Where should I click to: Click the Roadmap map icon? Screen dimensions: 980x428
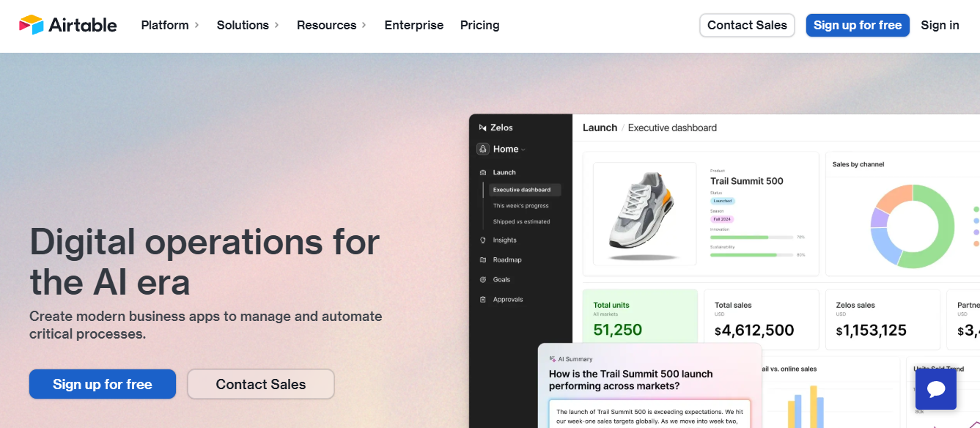click(x=483, y=260)
